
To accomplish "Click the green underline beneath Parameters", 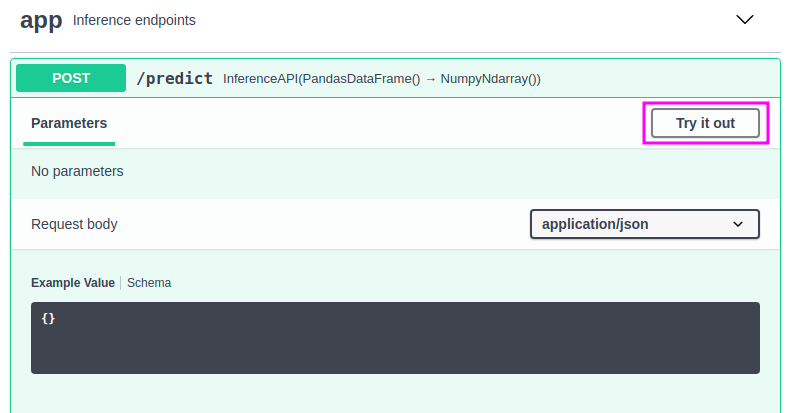I will [69, 144].
